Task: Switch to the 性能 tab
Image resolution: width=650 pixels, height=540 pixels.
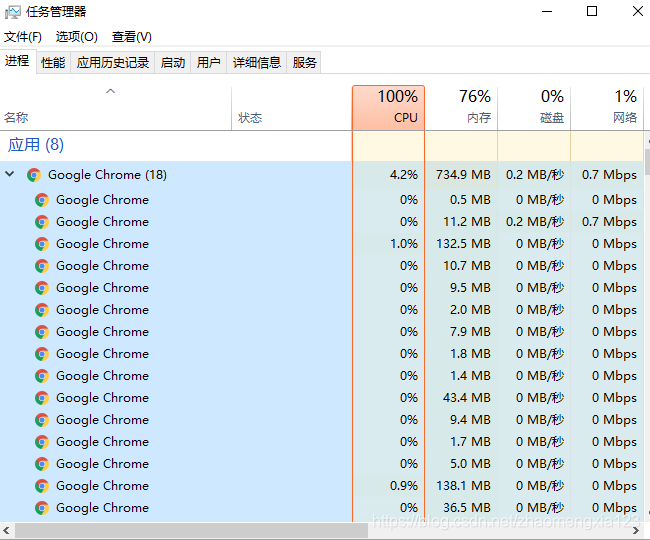Action: 53,63
